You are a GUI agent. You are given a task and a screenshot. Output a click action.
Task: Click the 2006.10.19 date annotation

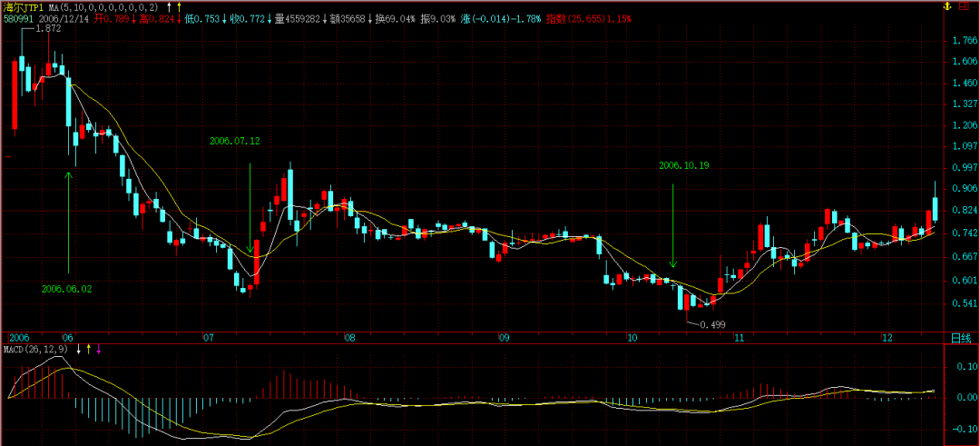pos(684,165)
